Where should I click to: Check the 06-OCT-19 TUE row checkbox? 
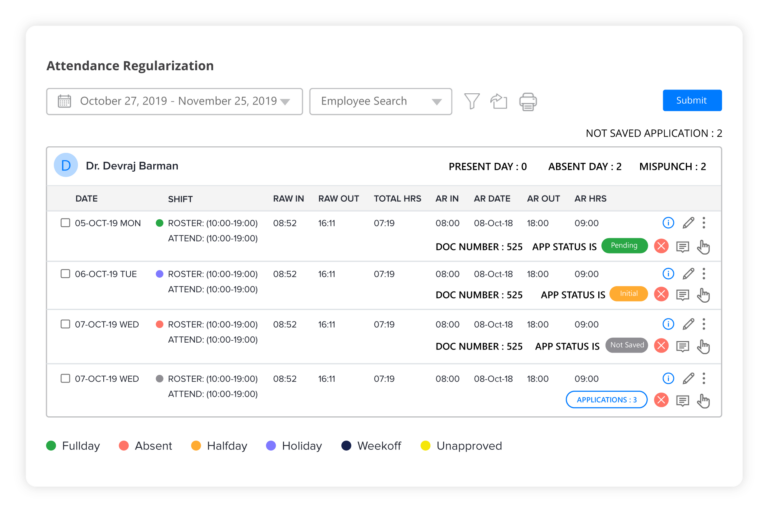[x=65, y=273]
